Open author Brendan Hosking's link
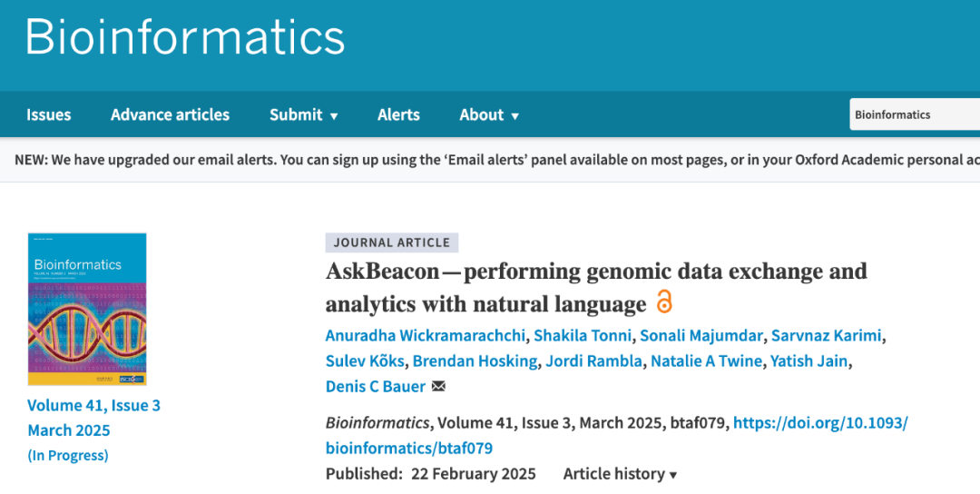Image resolution: width=980 pixels, height=494 pixels. tap(475, 361)
